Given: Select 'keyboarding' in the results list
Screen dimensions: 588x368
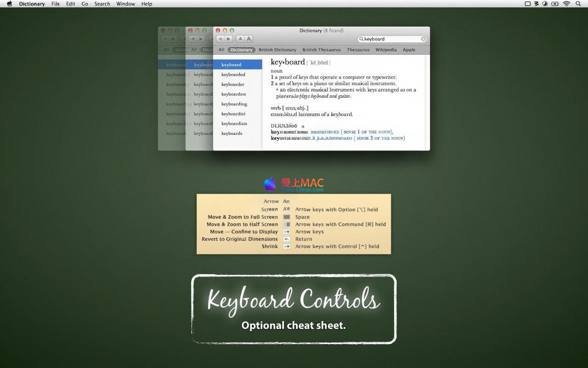Looking at the screenshot, I should point(234,104).
